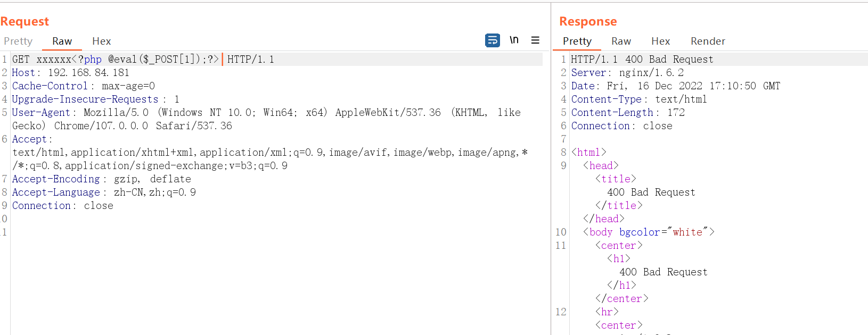Viewport: 868px width, 335px height.
Task: Click the 'close' value in Request
Action: pyautogui.click(x=99, y=205)
